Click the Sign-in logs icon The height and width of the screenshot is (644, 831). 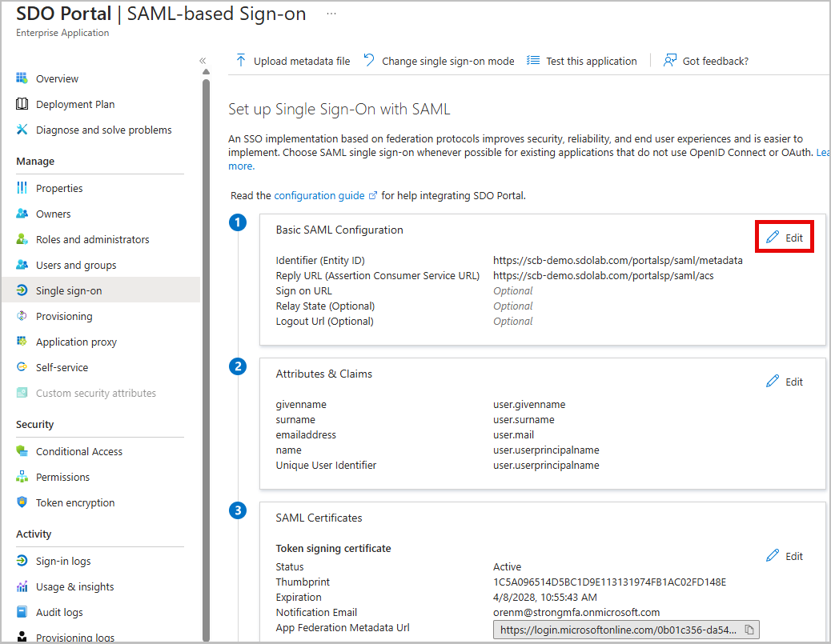(22, 560)
